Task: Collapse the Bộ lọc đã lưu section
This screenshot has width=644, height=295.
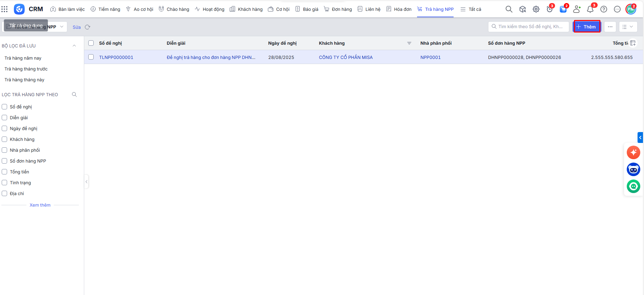Action: (74, 46)
